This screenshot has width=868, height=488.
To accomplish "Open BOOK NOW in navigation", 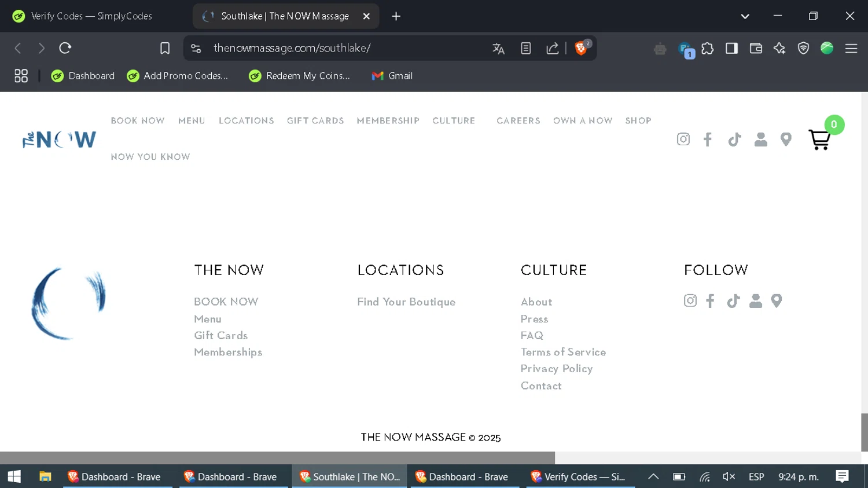I will click(x=138, y=120).
